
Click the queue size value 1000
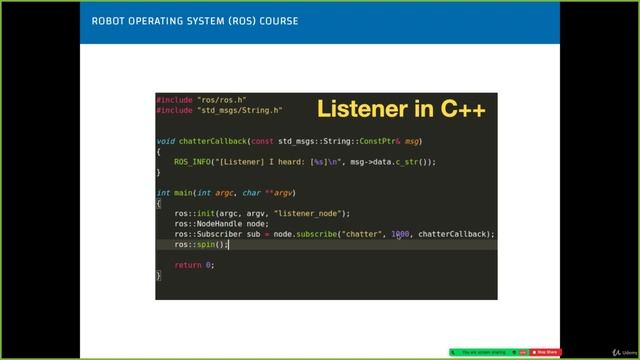coord(400,234)
